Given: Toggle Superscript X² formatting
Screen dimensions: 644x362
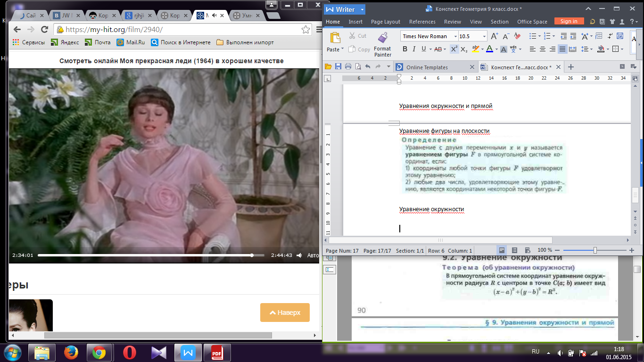Looking at the screenshot, I should (x=454, y=49).
